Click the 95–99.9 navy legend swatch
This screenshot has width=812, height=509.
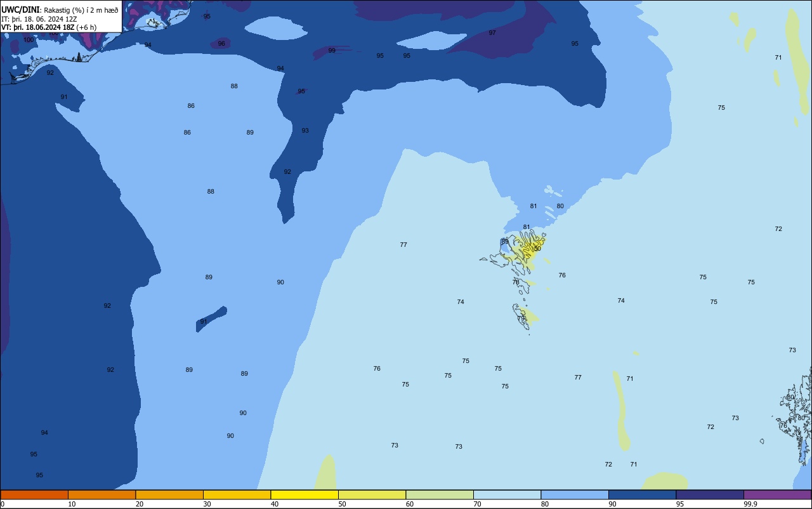(710, 494)
